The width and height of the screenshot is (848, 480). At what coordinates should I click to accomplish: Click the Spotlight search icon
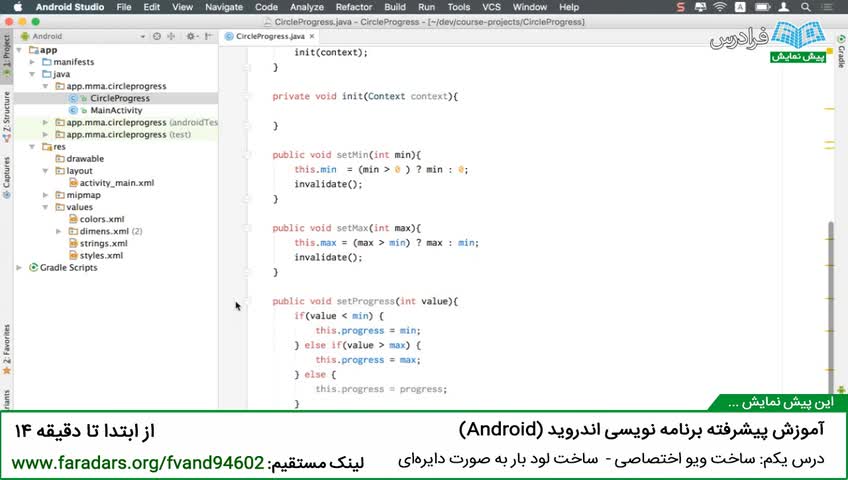(805, 7)
